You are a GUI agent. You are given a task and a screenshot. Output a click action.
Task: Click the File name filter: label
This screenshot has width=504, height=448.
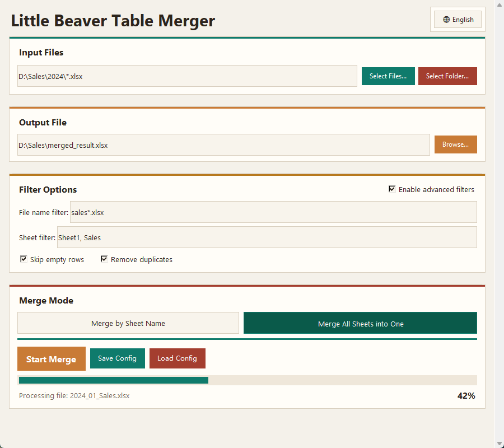coord(43,212)
